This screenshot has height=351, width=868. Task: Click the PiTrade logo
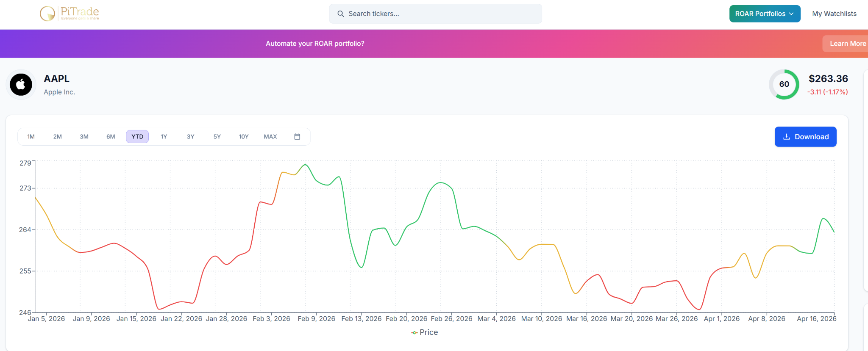pyautogui.click(x=70, y=14)
